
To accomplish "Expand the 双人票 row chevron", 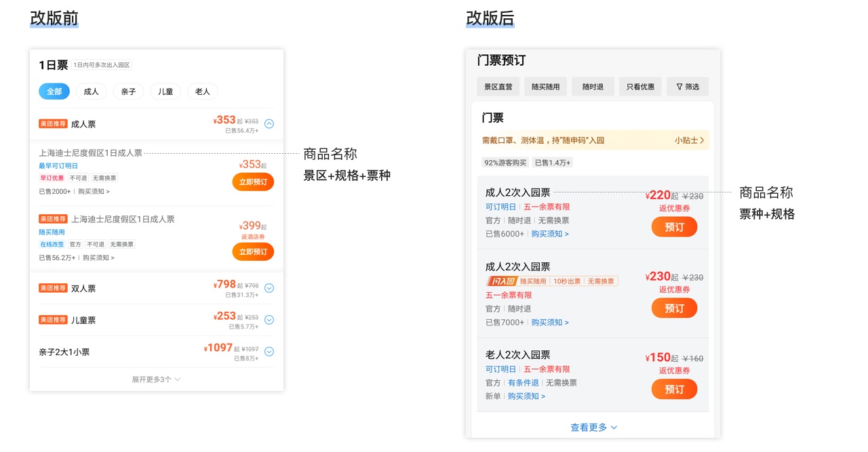I will pos(269,287).
